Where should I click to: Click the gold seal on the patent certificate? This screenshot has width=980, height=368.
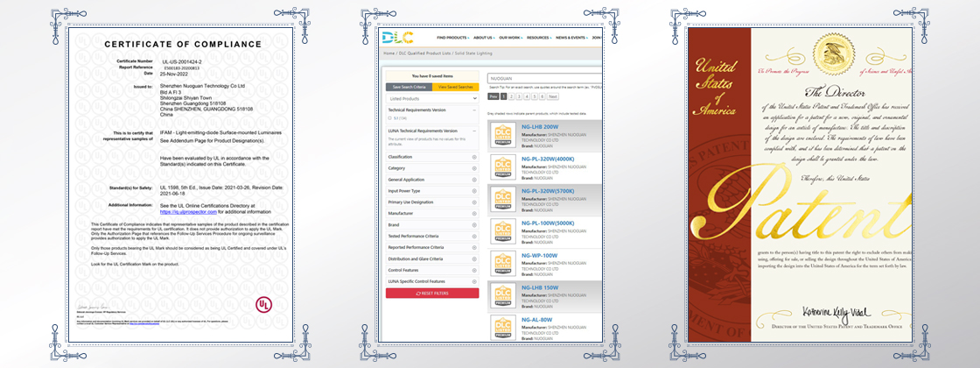[833, 53]
